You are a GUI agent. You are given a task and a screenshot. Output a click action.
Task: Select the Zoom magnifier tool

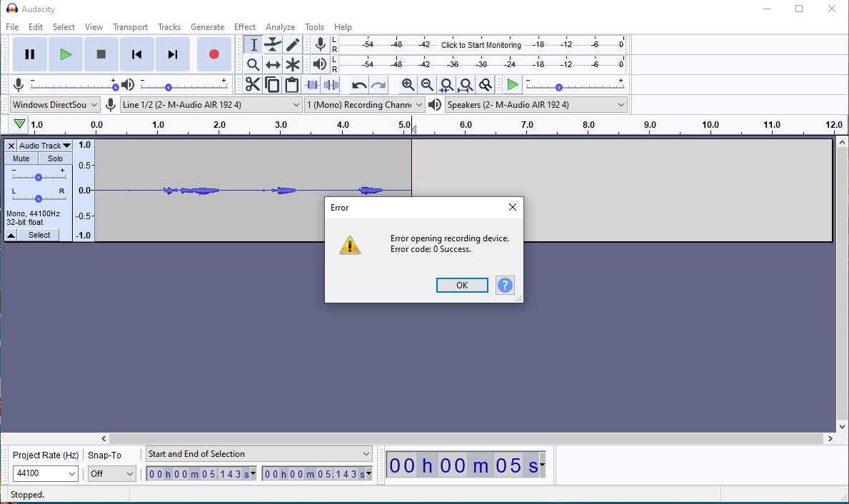click(253, 65)
